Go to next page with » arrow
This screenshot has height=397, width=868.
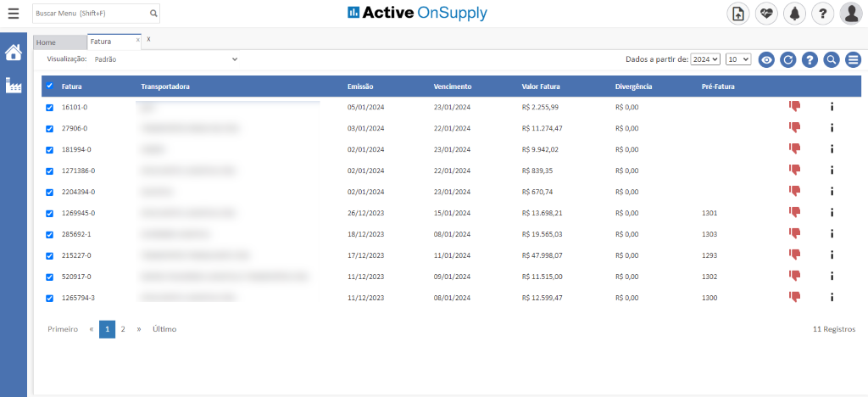tap(139, 329)
